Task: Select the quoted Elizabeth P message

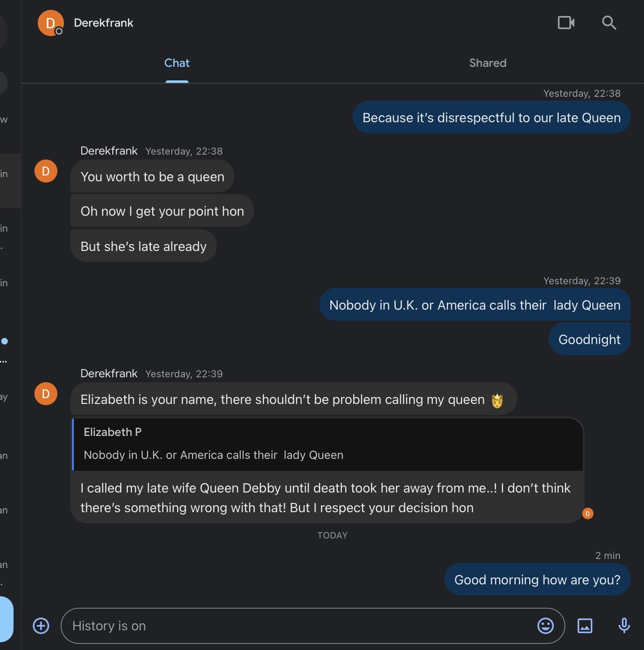Action: pyautogui.click(x=327, y=444)
